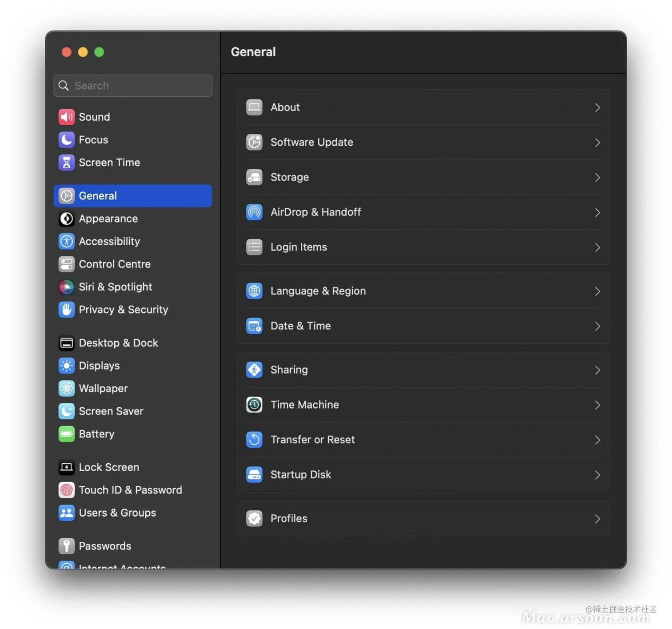The image size is (672, 629).
Task: Click the Control Centre switches icon
Action: (x=66, y=264)
